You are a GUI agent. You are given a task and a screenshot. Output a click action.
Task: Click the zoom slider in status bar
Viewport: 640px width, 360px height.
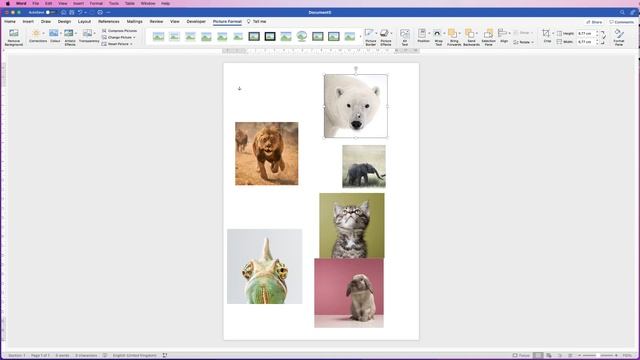pos(598,356)
